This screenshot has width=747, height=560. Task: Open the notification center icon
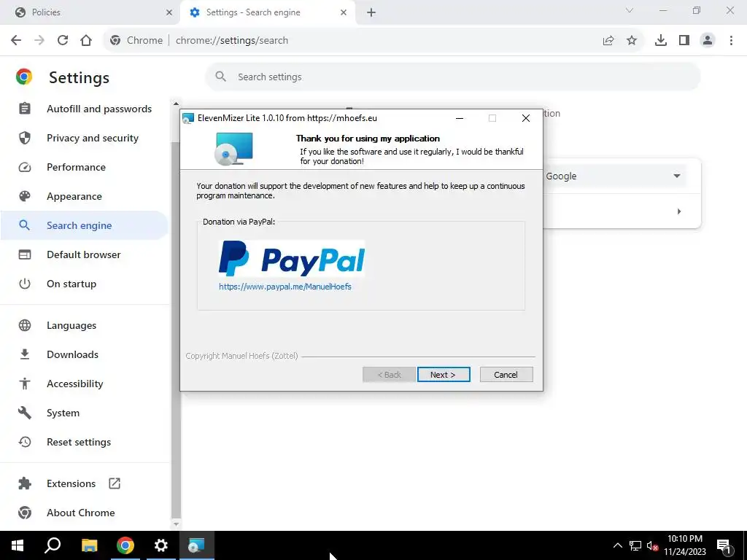point(724,545)
